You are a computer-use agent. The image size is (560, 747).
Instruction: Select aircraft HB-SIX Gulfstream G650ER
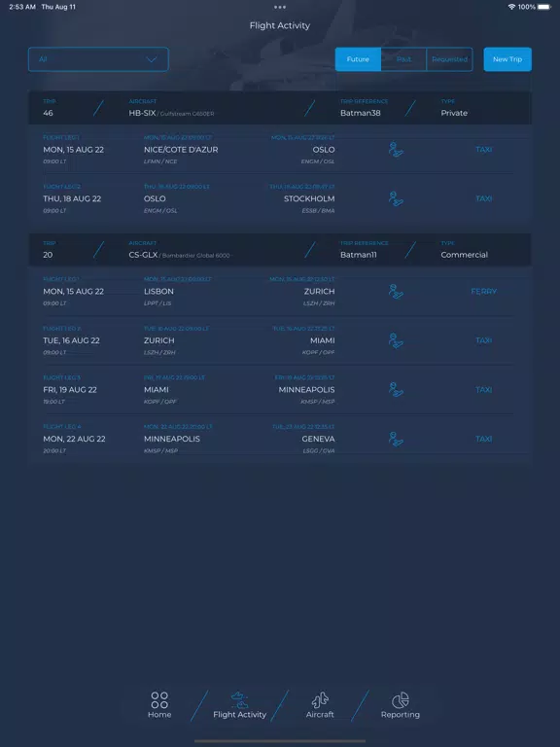coord(171,113)
